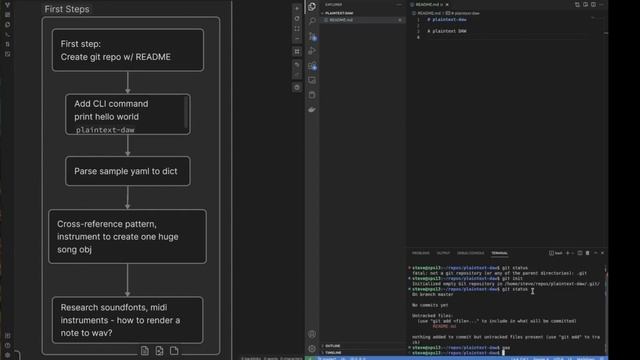The image size is (640, 360).
Task: Click the UTF-8 encoding in status bar
Action: pos(558,358)
